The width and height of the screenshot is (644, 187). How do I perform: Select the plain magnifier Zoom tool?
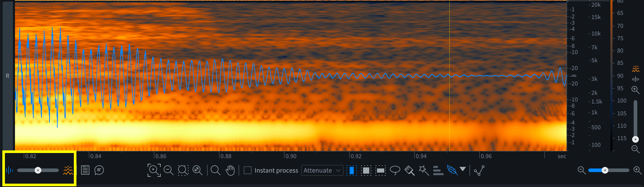tap(215, 170)
